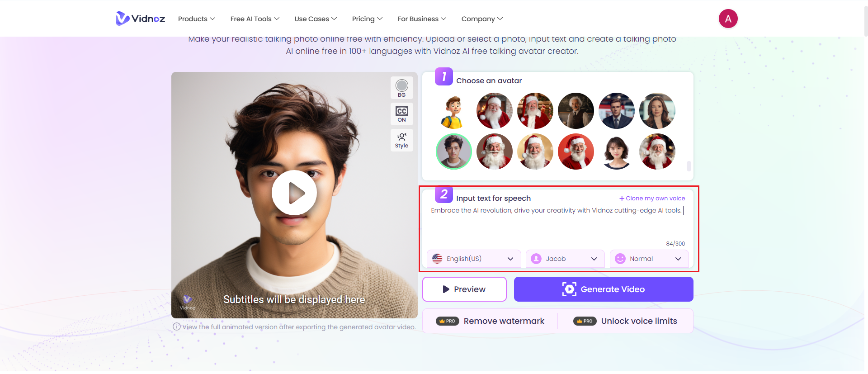Open the Jacob voice dropdown
The width and height of the screenshot is (868, 374).
pos(565,259)
